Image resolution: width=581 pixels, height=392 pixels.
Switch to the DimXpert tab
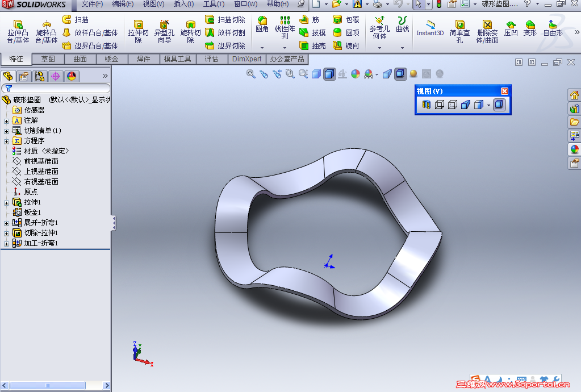click(247, 59)
